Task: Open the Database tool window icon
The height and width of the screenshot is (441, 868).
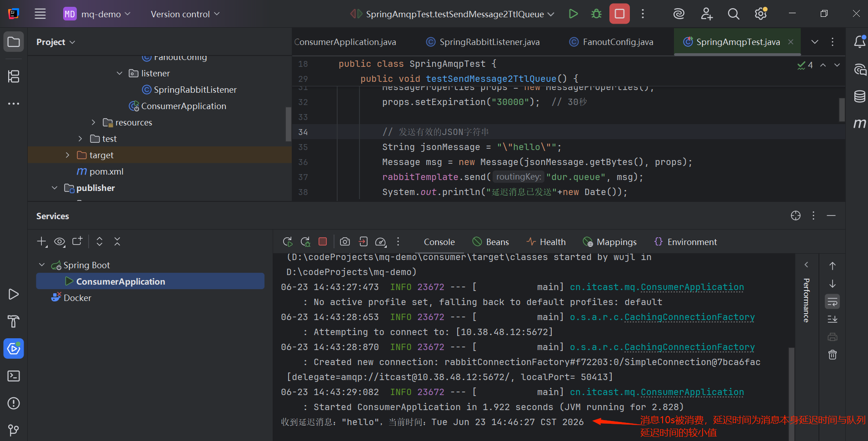Action: pyautogui.click(x=859, y=96)
